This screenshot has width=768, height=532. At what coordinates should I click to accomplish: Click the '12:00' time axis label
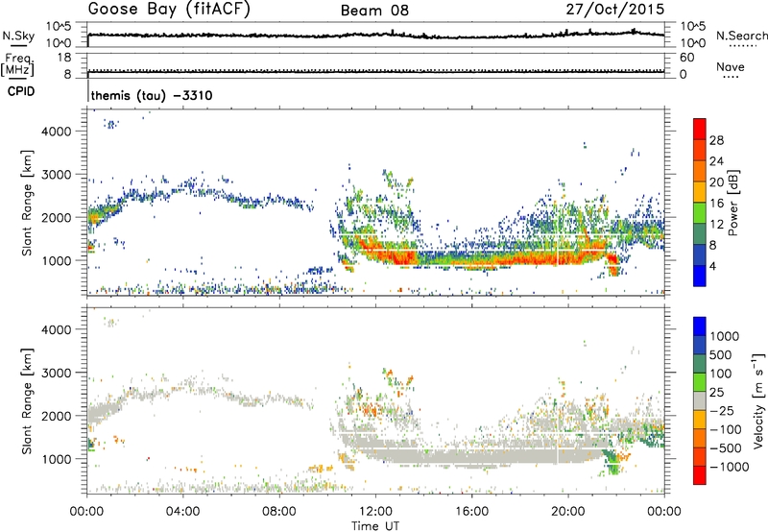pos(375,512)
